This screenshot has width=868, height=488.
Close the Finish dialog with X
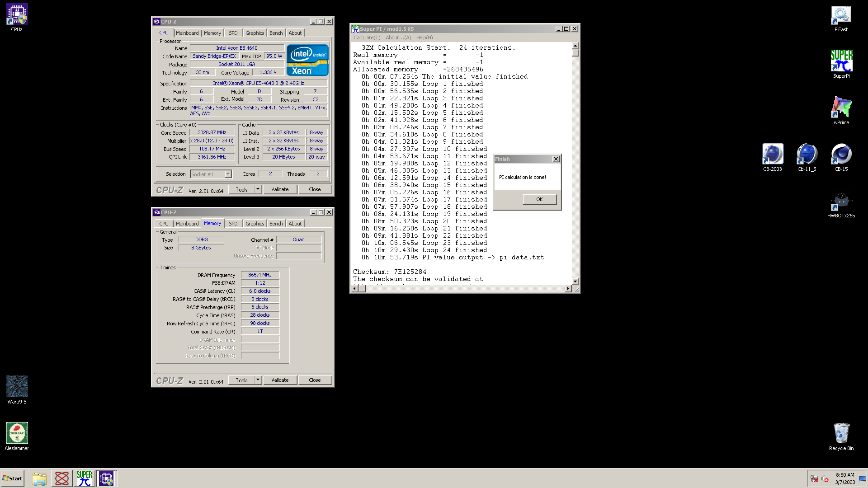coord(556,159)
